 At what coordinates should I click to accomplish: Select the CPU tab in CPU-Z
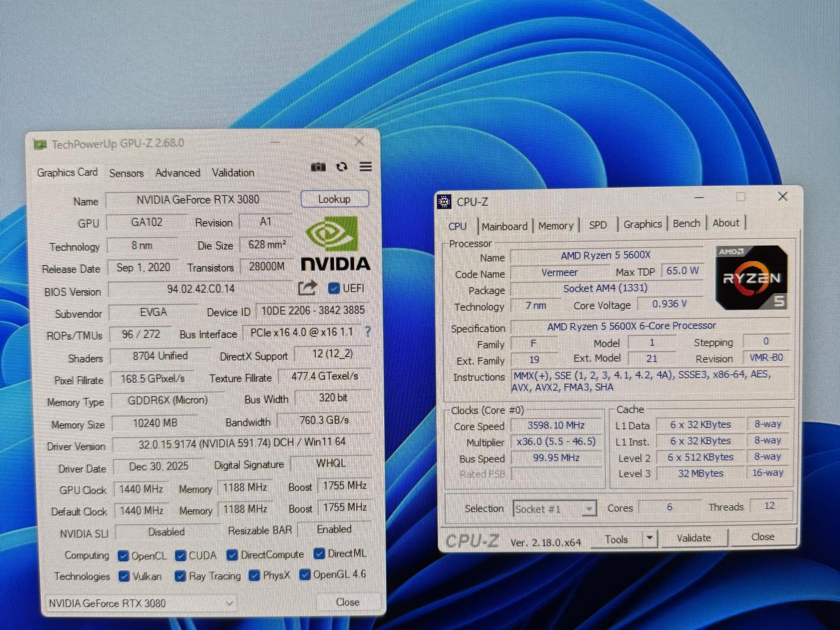457,226
